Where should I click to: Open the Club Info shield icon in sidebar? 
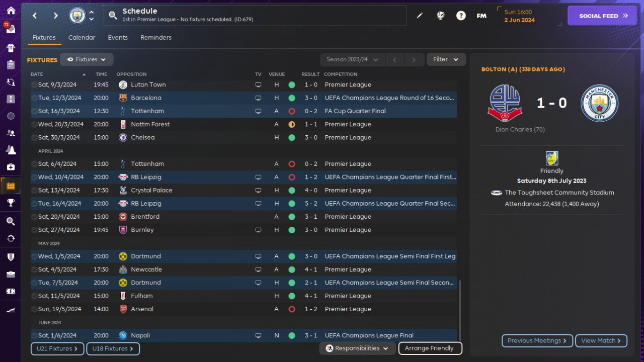11,257
